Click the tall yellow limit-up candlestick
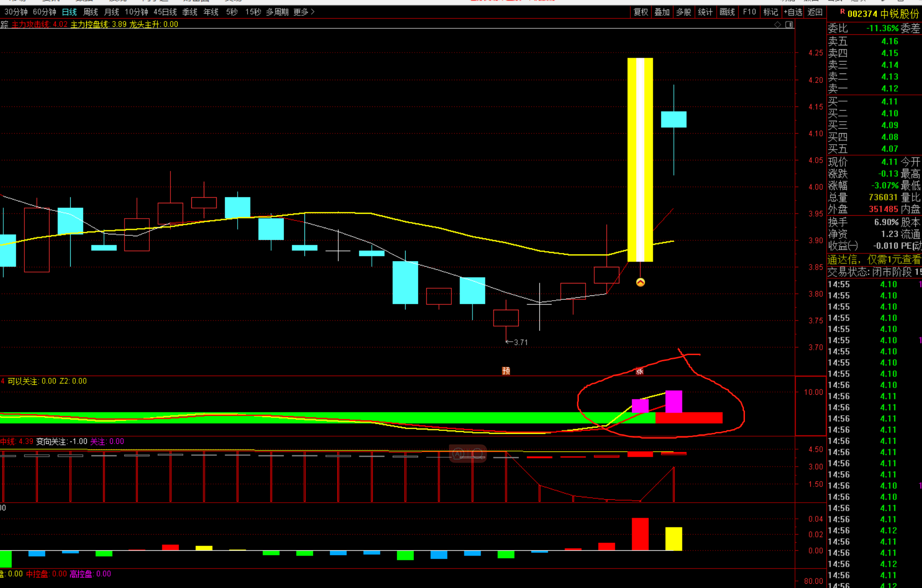Viewport: 922px width, 588px height. point(640,160)
